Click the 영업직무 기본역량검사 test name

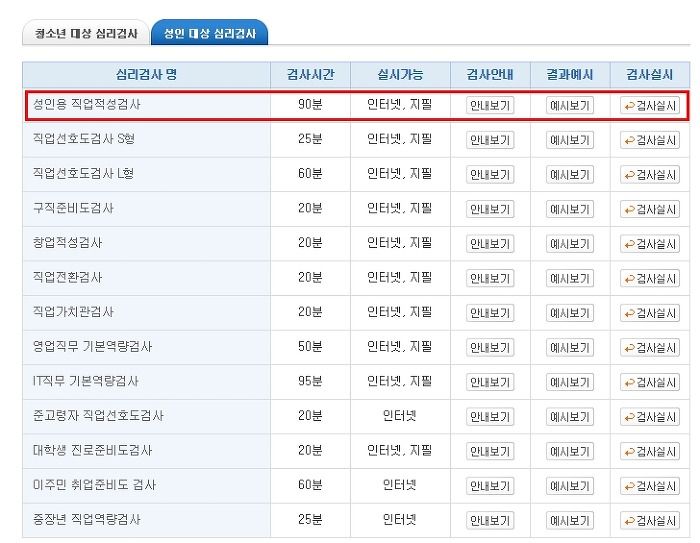tap(92, 347)
